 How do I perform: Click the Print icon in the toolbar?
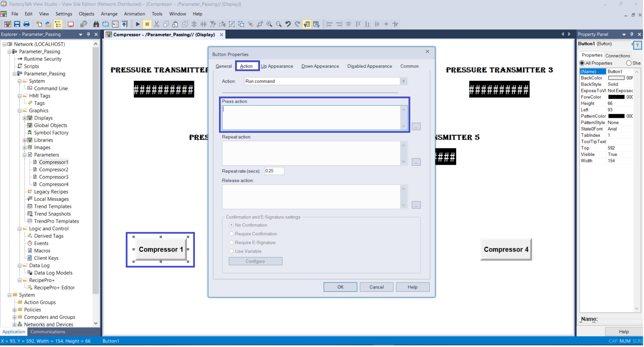tap(26, 24)
